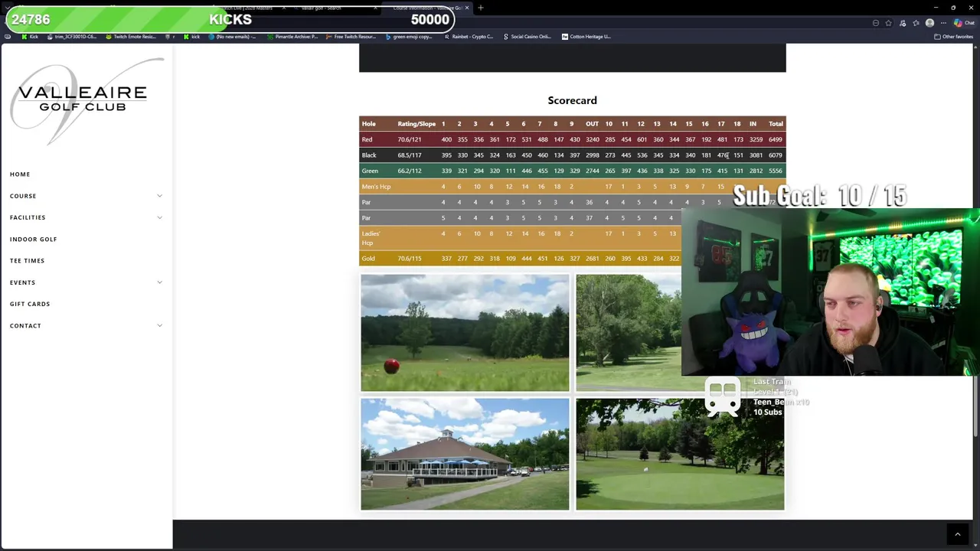Image resolution: width=980 pixels, height=551 pixels.
Task: Click the zoom indicator in address bar
Action: [876, 23]
